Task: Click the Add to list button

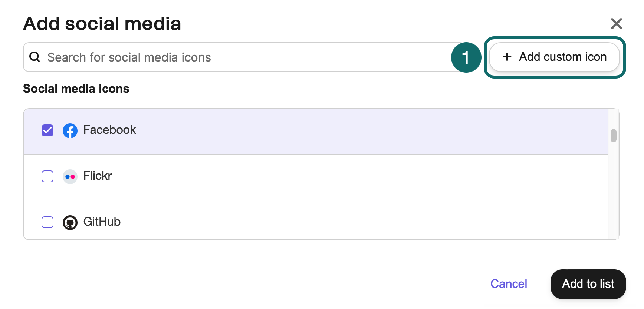Action: coord(588,284)
